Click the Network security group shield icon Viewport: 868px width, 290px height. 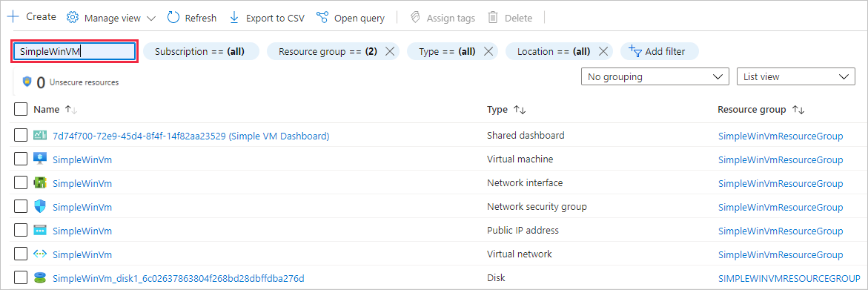click(x=41, y=206)
